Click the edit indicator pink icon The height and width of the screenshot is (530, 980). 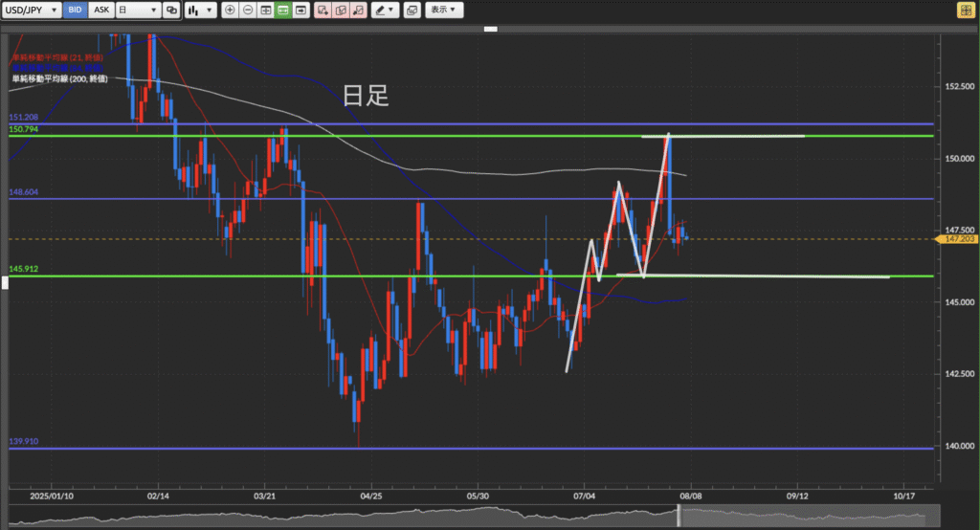341,10
